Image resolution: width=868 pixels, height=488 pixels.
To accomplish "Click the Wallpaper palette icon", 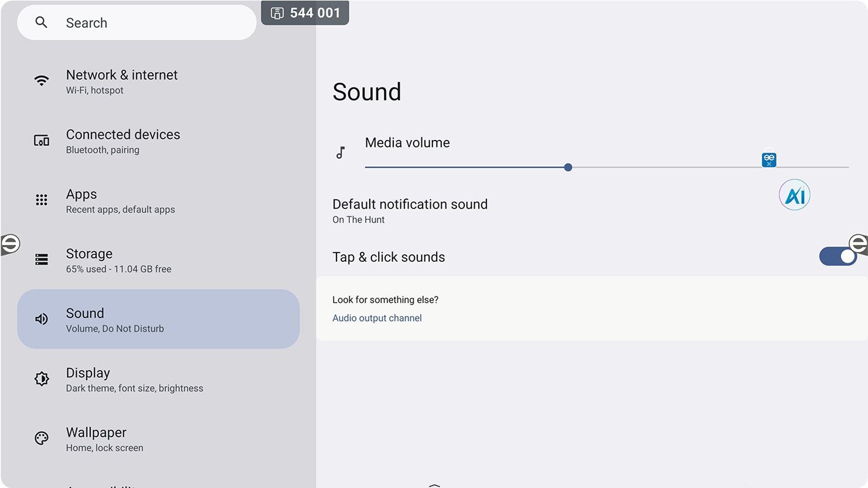I will (x=42, y=438).
